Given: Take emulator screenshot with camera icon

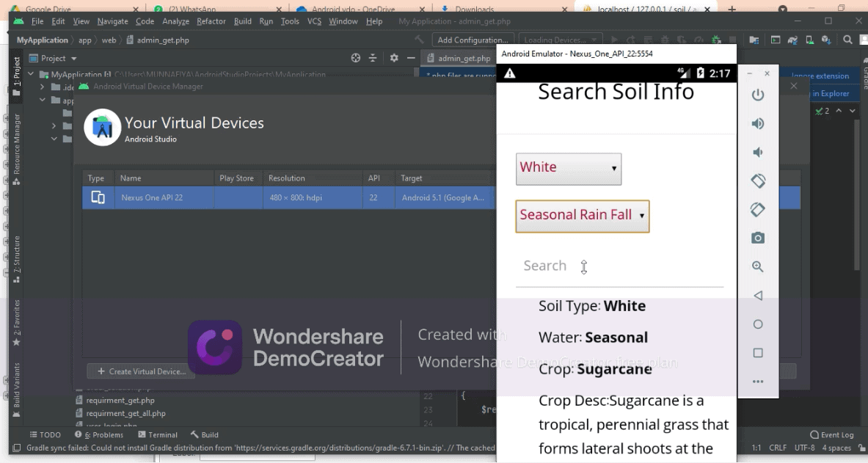Looking at the screenshot, I should (758, 238).
